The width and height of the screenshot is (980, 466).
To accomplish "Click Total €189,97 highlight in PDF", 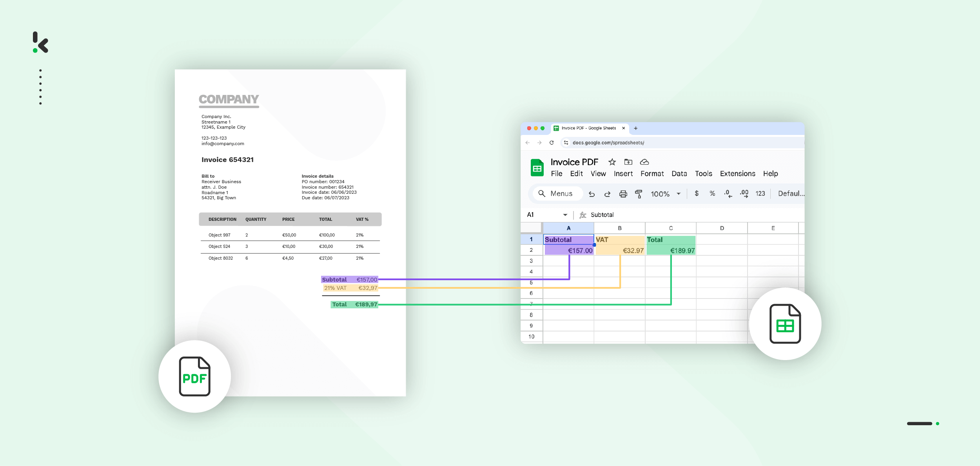I will pos(354,304).
